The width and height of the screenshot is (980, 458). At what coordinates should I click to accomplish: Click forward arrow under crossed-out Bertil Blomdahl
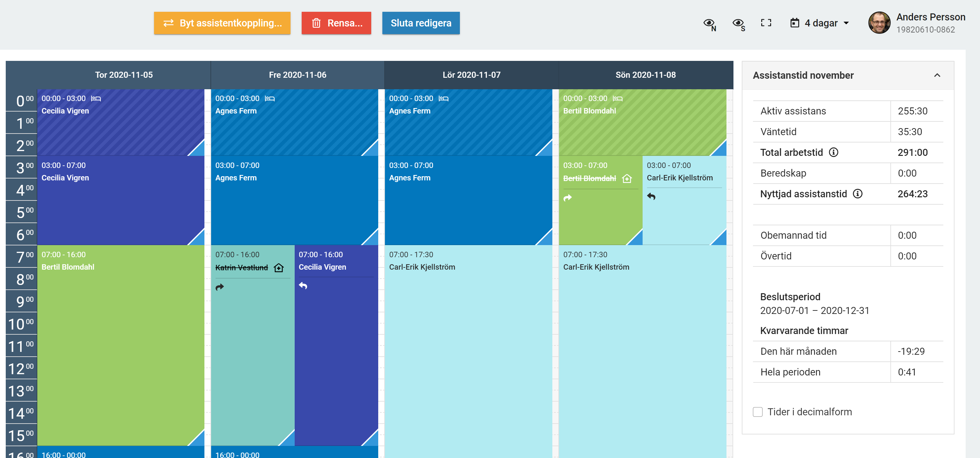[567, 198]
